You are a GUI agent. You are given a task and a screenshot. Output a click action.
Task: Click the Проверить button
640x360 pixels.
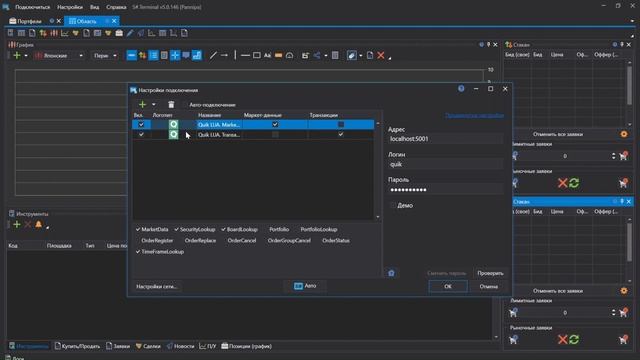coord(490,273)
